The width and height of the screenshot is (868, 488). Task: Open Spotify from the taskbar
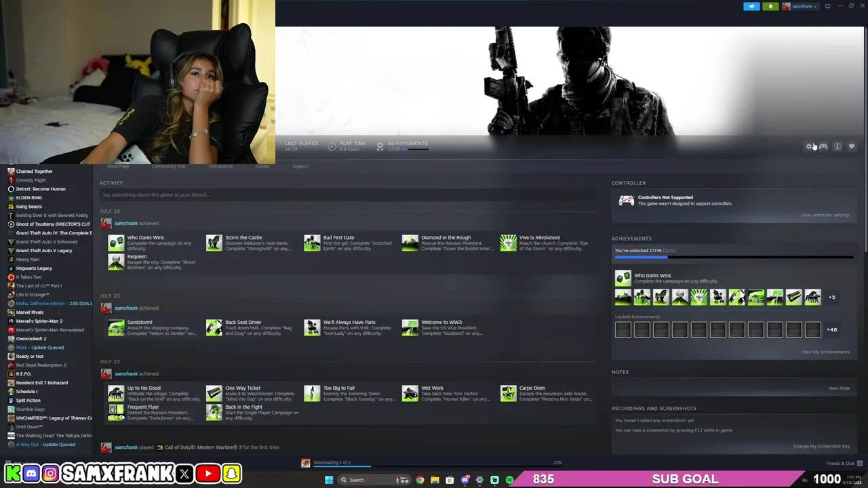[x=509, y=480]
